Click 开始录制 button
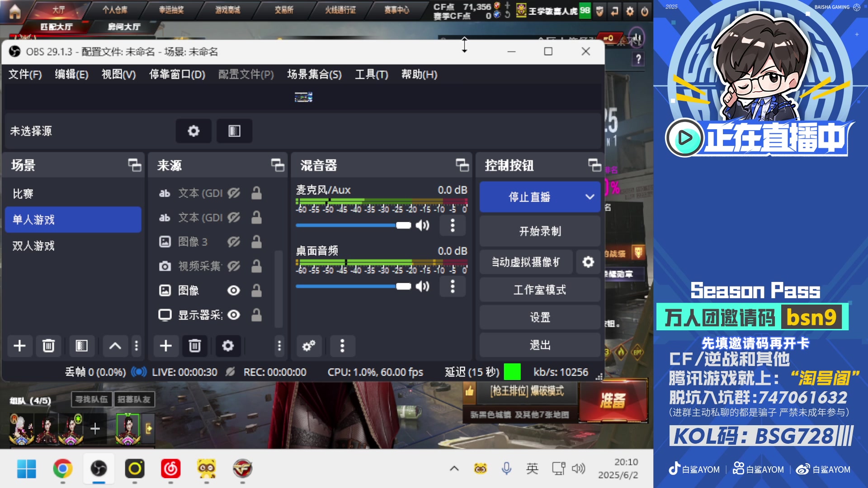Viewport: 868px width, 488px height. pyautogui.click(x=540, y=231)
